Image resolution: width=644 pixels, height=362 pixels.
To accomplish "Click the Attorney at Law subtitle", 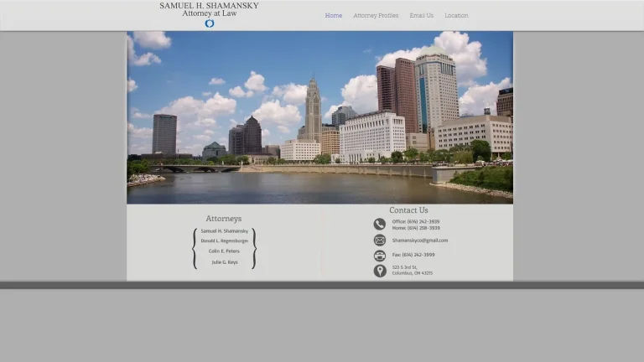I will (210, 13).
